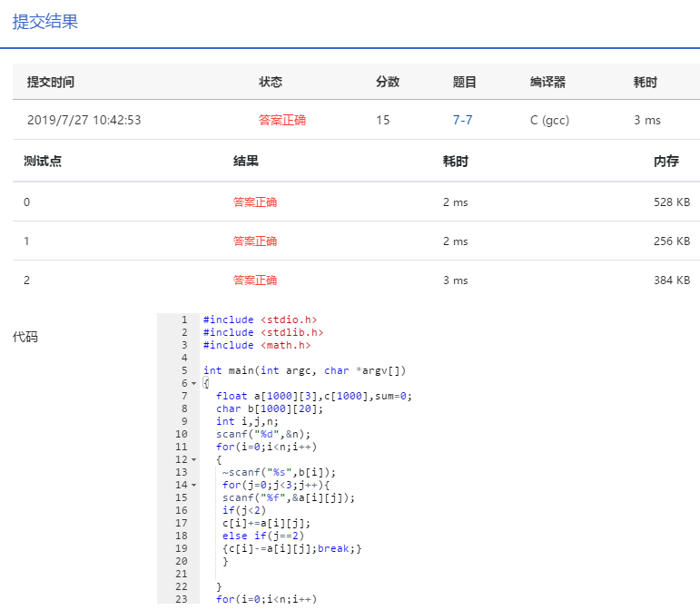Click the char b[1000][20] line
This screenshot has width=700, height=610.
[270, 408]
